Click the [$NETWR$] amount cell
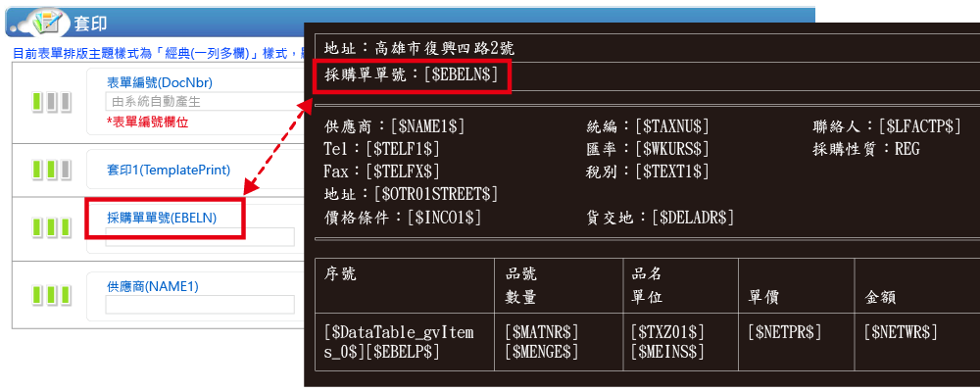 coord(901,332)
